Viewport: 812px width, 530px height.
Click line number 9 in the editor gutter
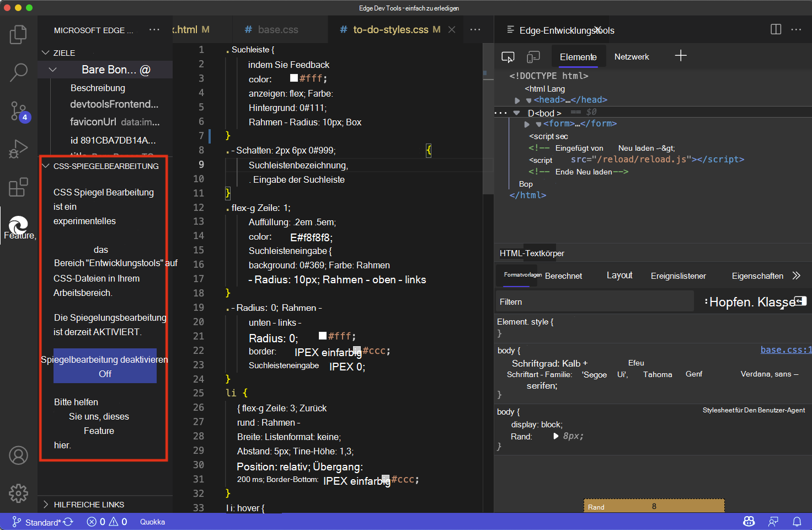coord(201,165)
